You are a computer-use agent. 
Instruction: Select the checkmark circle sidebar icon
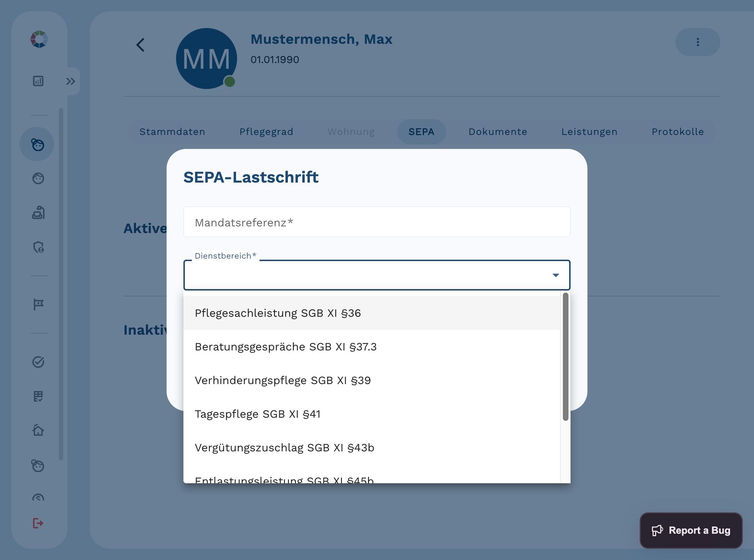click(38, 362)
